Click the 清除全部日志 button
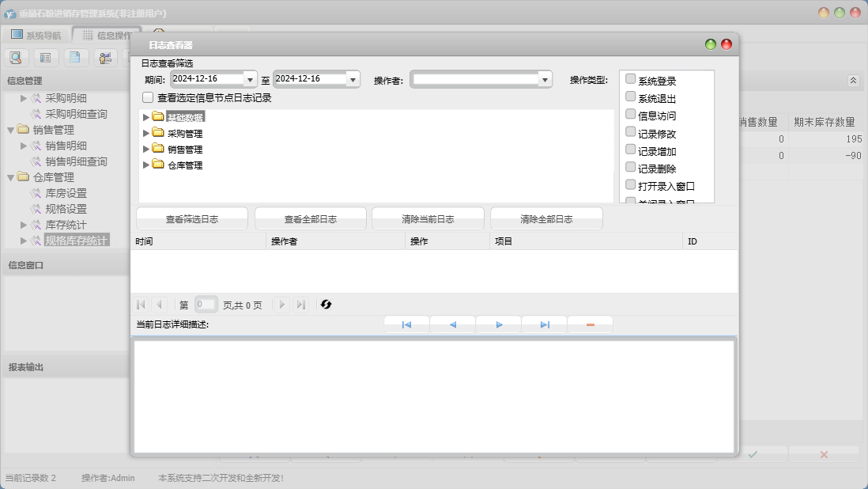 pos(546,218)
